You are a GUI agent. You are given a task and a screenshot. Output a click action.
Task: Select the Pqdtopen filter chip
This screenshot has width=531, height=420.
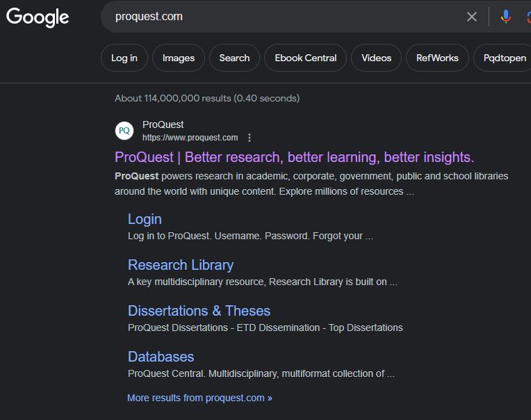tap(504, 58)
